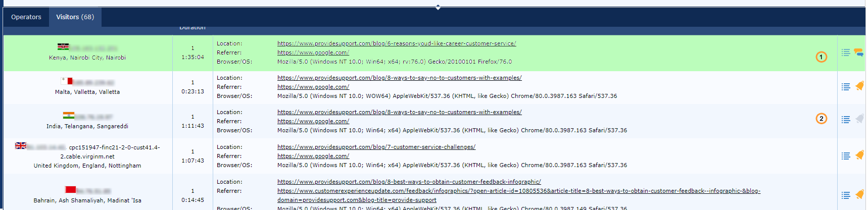Select 'Bahrain, Ash Shamaliyah, Madinat 'Isa' text

coord(87,200)
